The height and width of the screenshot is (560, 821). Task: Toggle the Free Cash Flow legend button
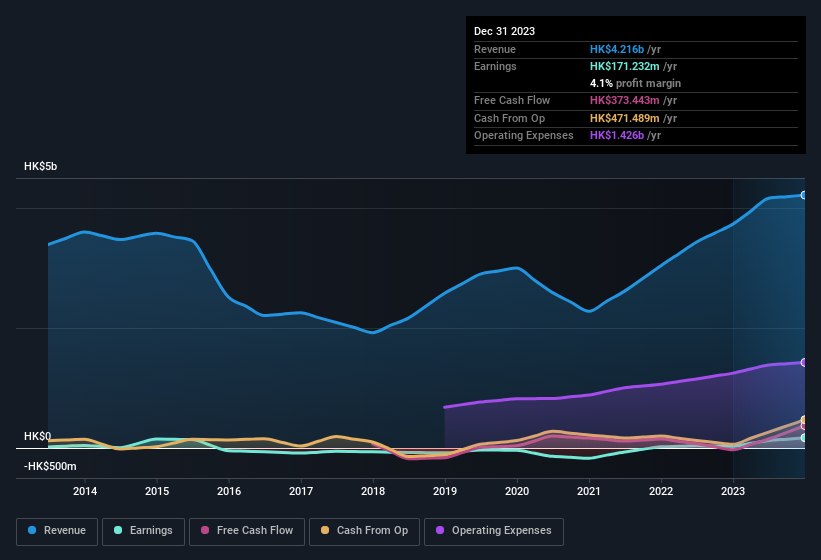247,531
